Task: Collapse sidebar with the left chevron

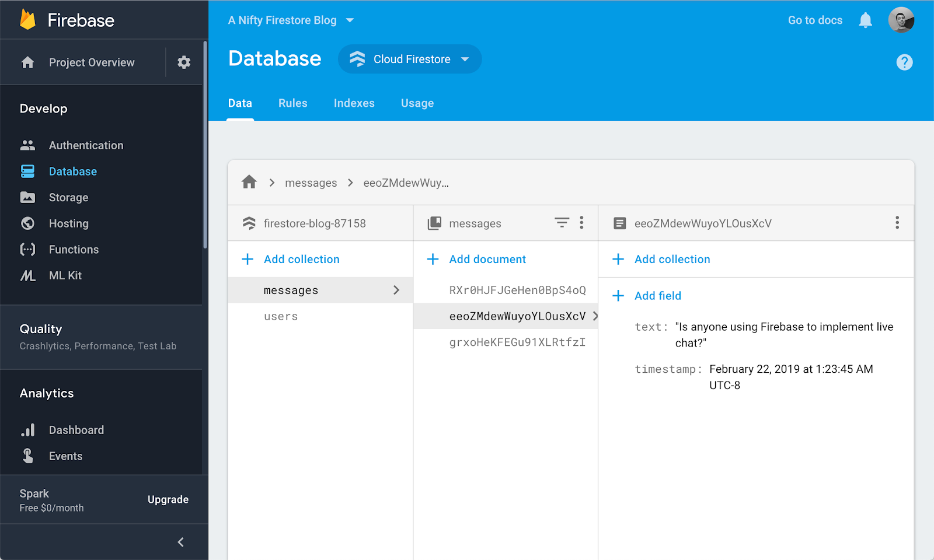Action: point(181,542)
